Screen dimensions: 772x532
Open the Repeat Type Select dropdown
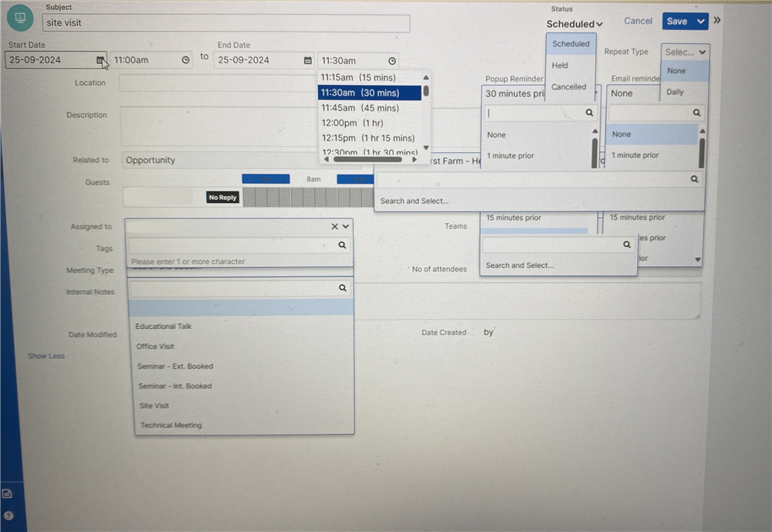click(685, 52)
